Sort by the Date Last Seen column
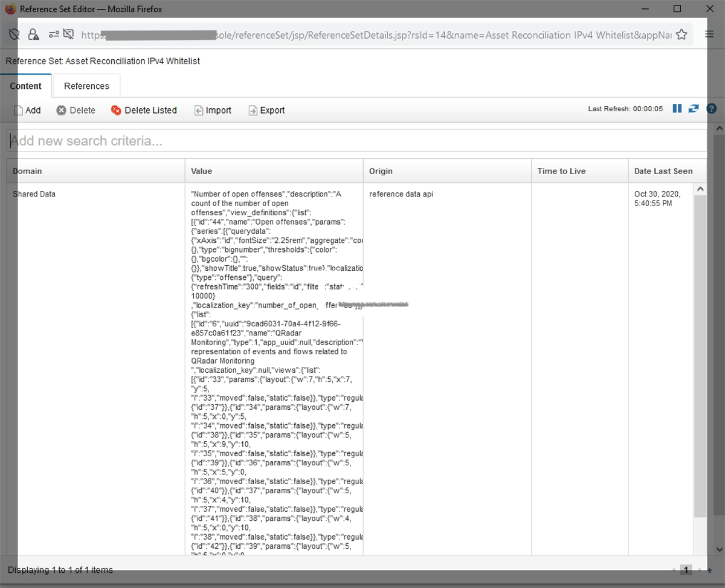The width and height of the screenshot is (725, 588). 667,171
